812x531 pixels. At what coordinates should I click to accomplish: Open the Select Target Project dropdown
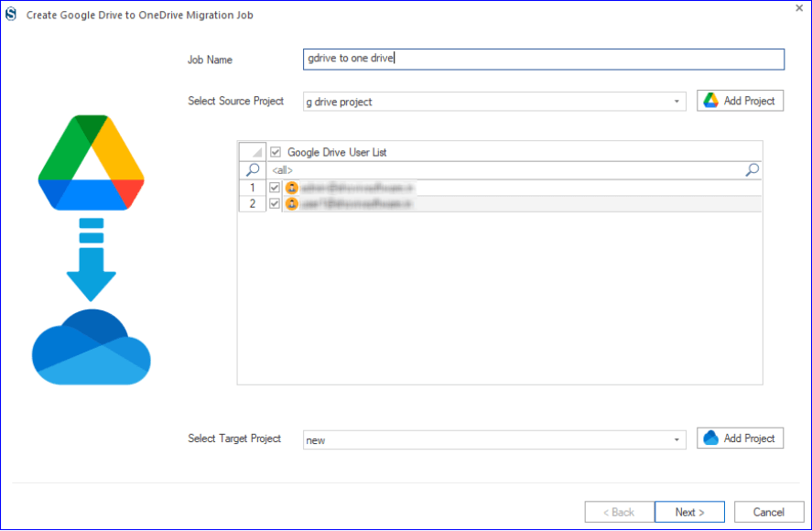[677, 439]
